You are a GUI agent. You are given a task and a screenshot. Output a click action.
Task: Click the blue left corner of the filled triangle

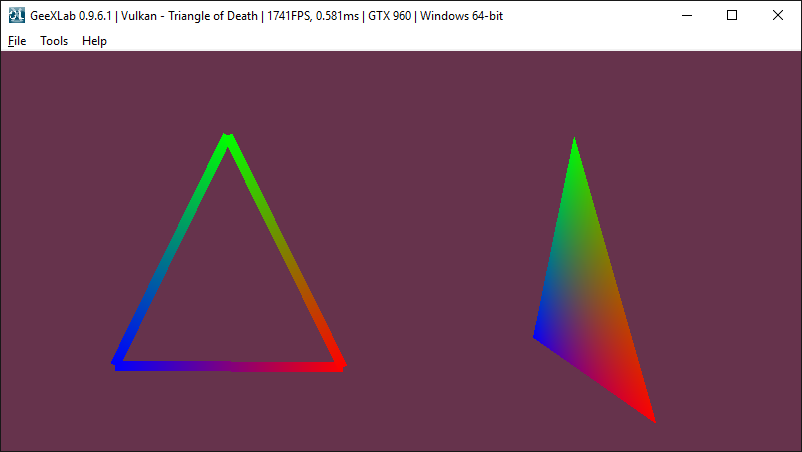pos(538,334)
